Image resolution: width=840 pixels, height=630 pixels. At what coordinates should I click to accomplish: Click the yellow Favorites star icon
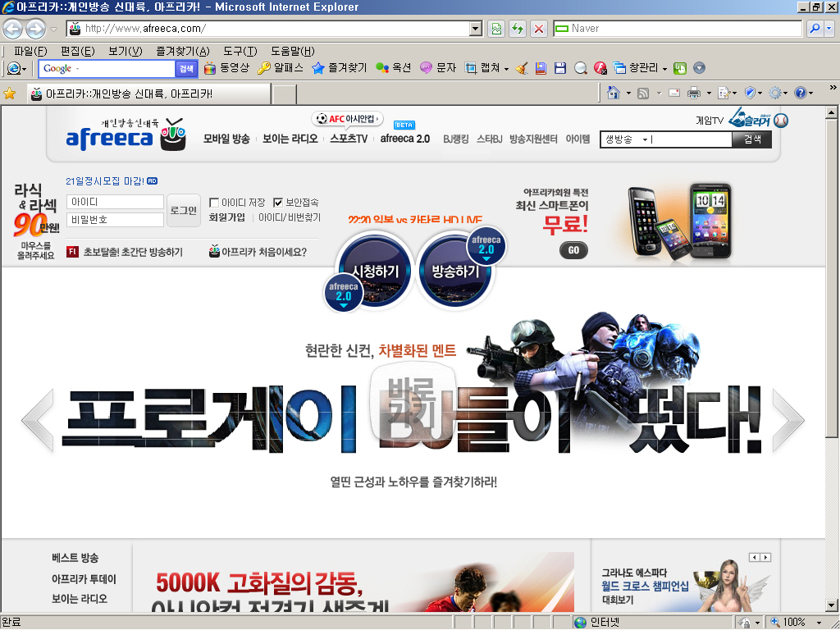(x=10, y=94)
